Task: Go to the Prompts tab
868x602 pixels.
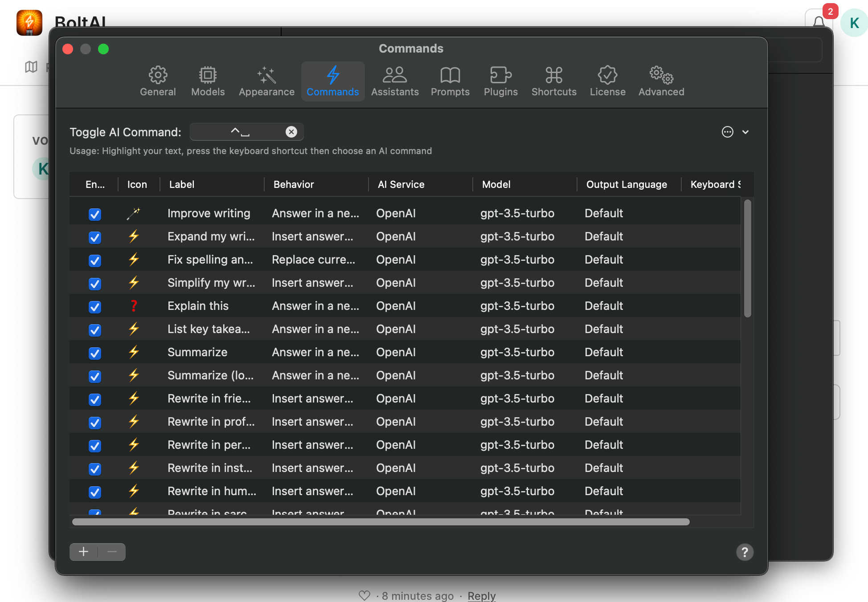Action: (450, 81)
